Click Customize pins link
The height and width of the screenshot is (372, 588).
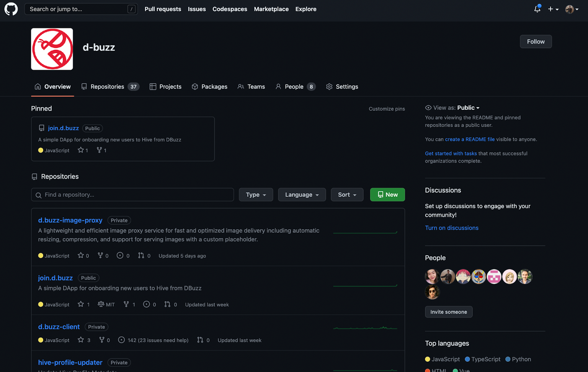click(387, 109)
